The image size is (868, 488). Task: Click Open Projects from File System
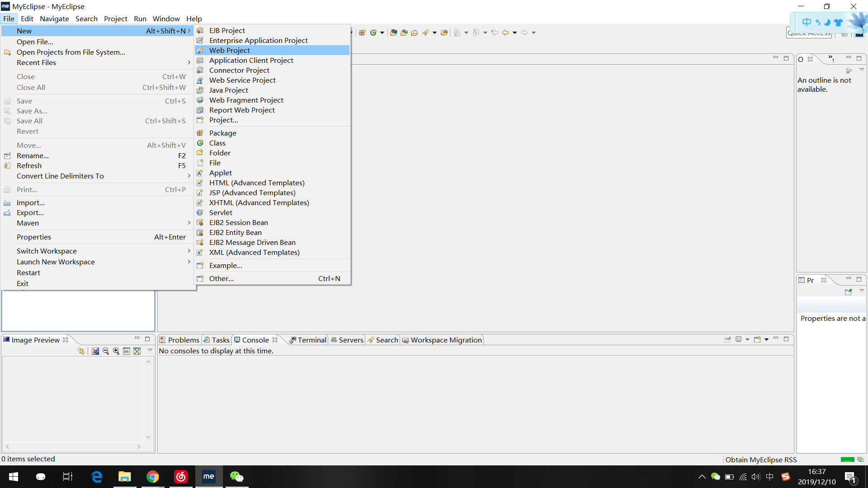71,52
